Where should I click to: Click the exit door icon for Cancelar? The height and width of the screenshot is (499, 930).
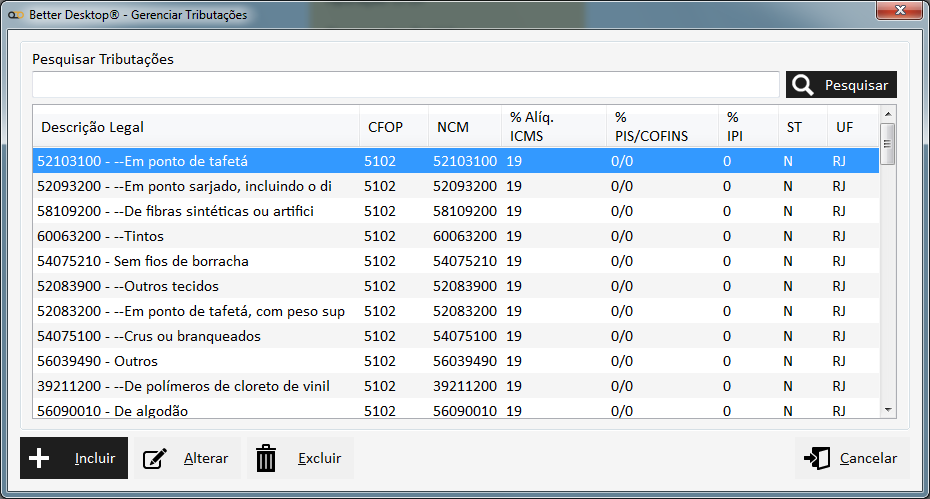click(816, 459)
